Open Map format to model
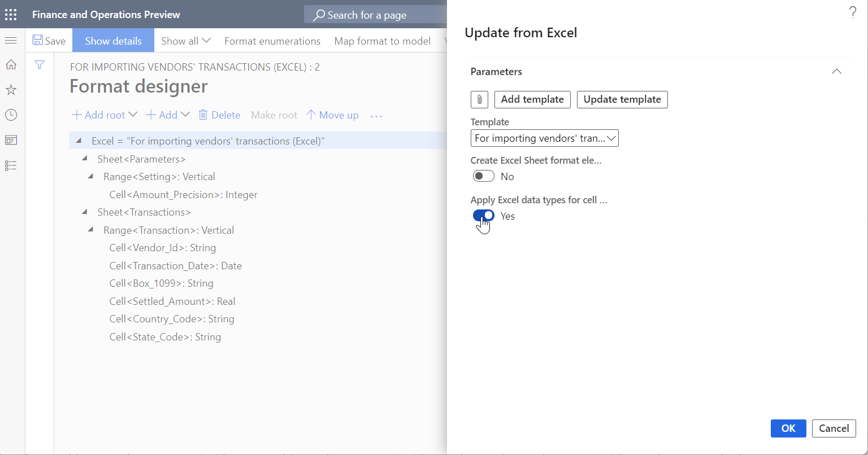Screen dimensions: 868x455 tap(383, 41)
